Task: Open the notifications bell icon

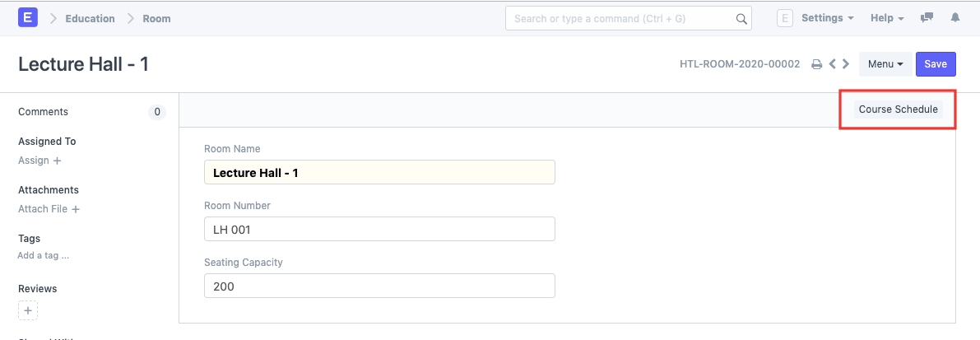Action: [955, 18]
